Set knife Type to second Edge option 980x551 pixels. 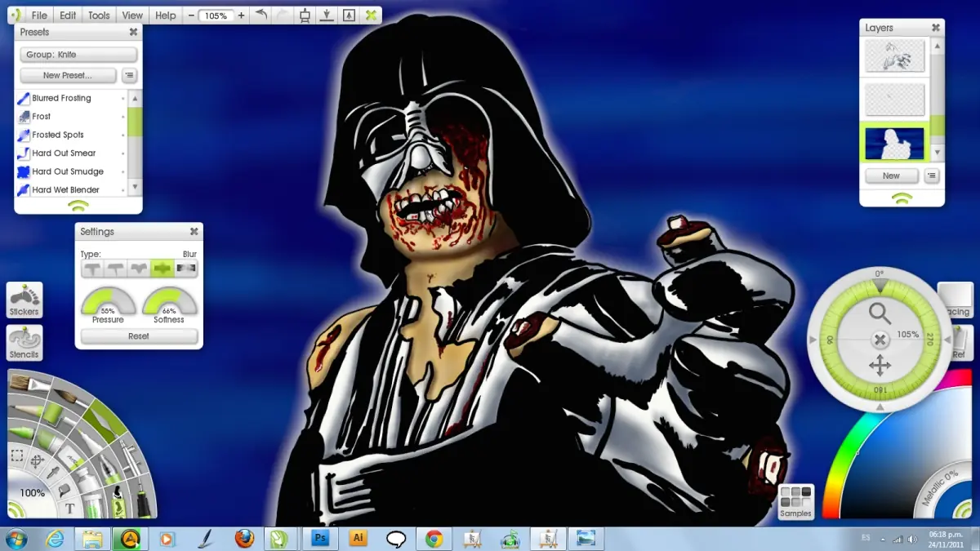pos(115,268)
